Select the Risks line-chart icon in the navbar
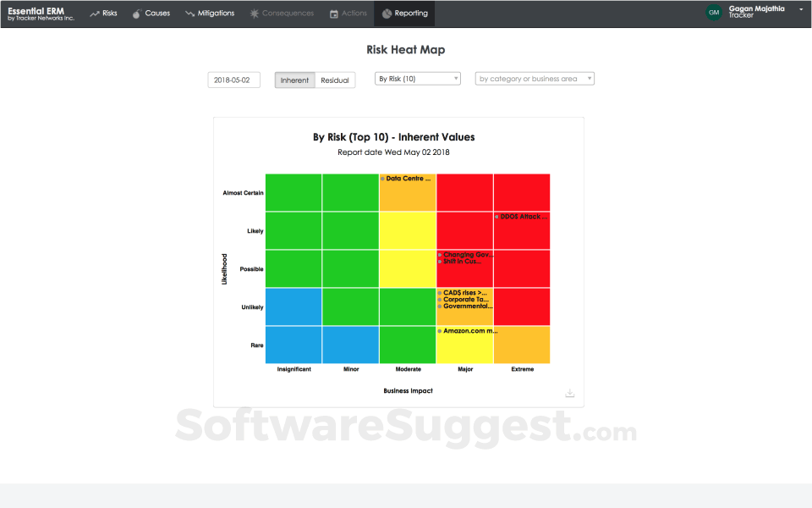The image size is (812, 508). point(95,13)
